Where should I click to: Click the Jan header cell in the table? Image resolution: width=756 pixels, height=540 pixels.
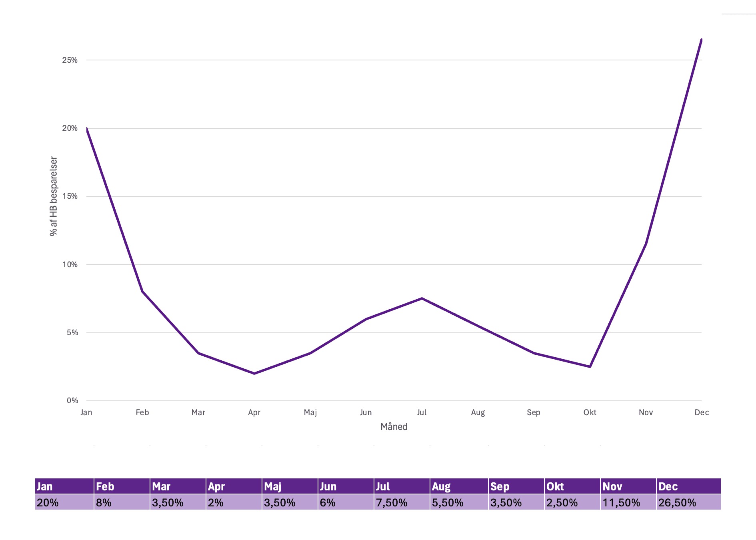point(64,486)
